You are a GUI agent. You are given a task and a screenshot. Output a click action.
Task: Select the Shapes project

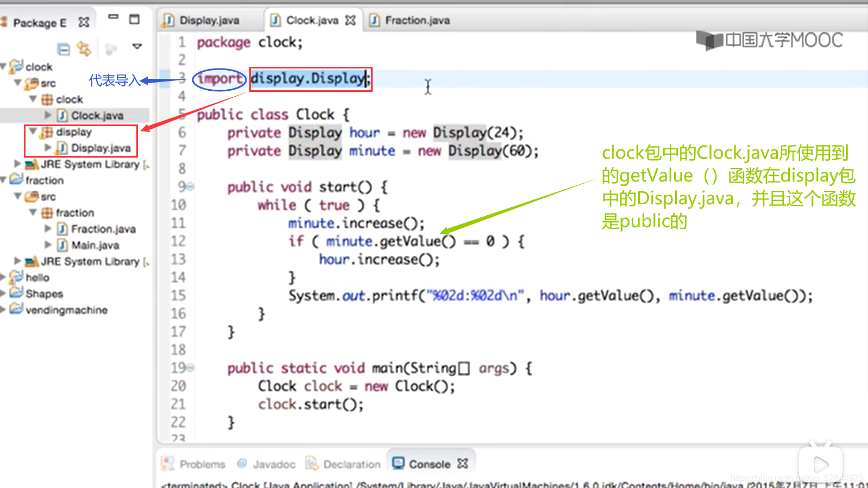[x=44, y=293]
